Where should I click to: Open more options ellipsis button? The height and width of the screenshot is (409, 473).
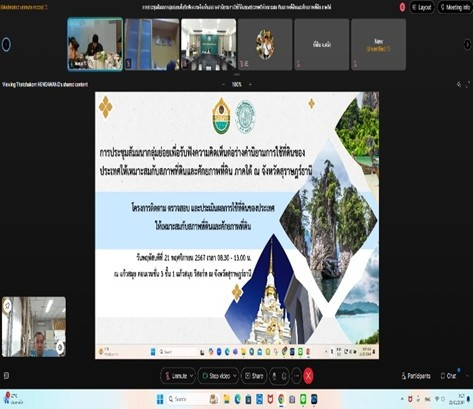[x=296, y=376]
